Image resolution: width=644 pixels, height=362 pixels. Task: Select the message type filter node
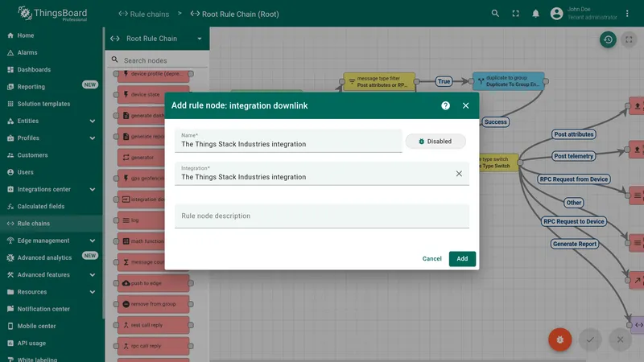(x=379, y=81)
